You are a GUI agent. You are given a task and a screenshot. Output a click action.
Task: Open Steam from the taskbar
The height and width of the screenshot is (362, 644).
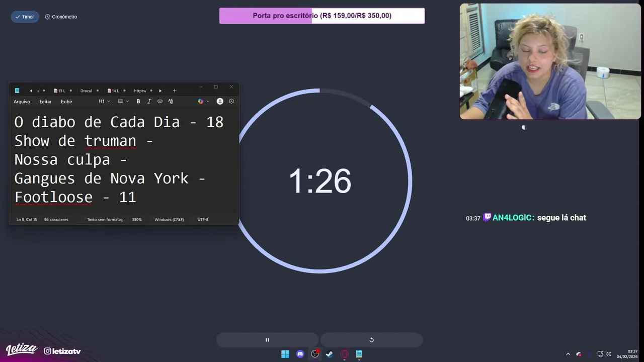coord(330,354)
